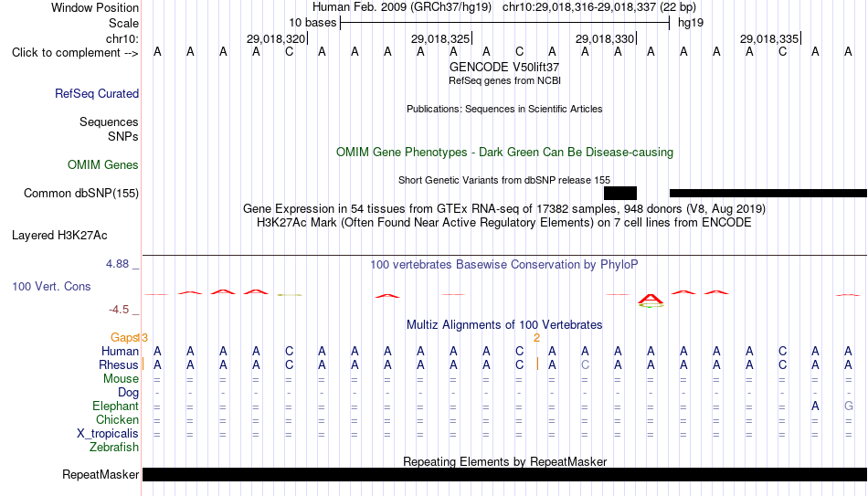The image size is (868, 496).
Task: Click the position label 29,018,320
Action: tap(276, 38)
